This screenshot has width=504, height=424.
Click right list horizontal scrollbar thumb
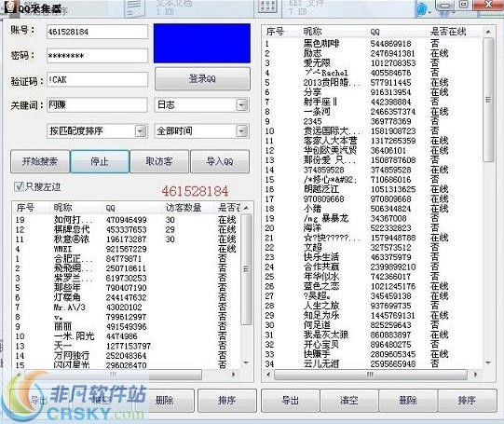[371, 375]
